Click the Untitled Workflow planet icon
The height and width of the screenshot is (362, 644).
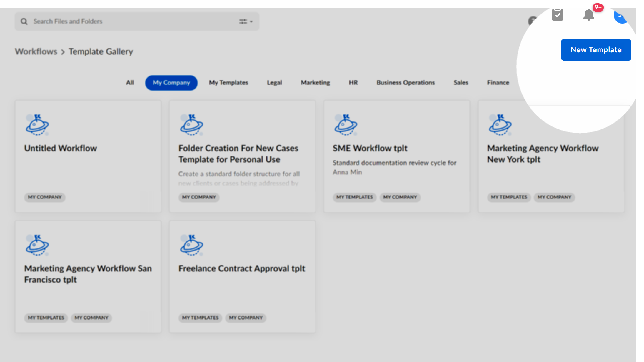click(x=37, y=125)
